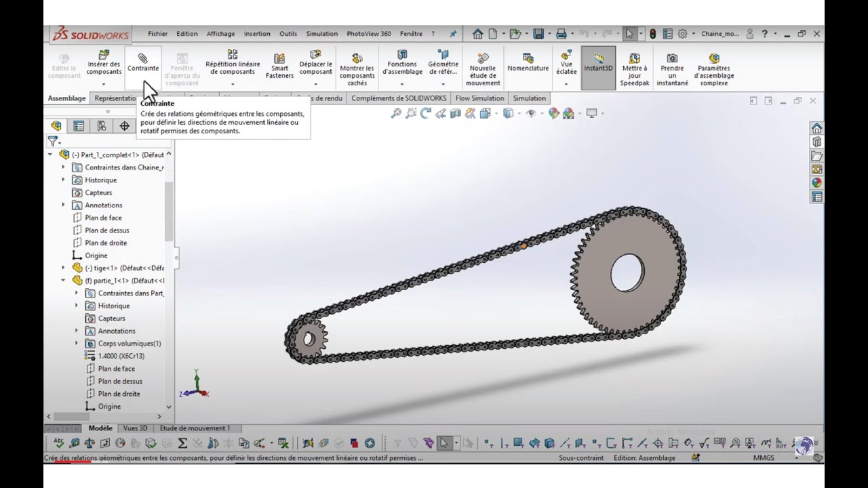Open the Help question mark button
The width and height of the screenshot is (868, 488).
pyautogui.click(x=764, y=34)
